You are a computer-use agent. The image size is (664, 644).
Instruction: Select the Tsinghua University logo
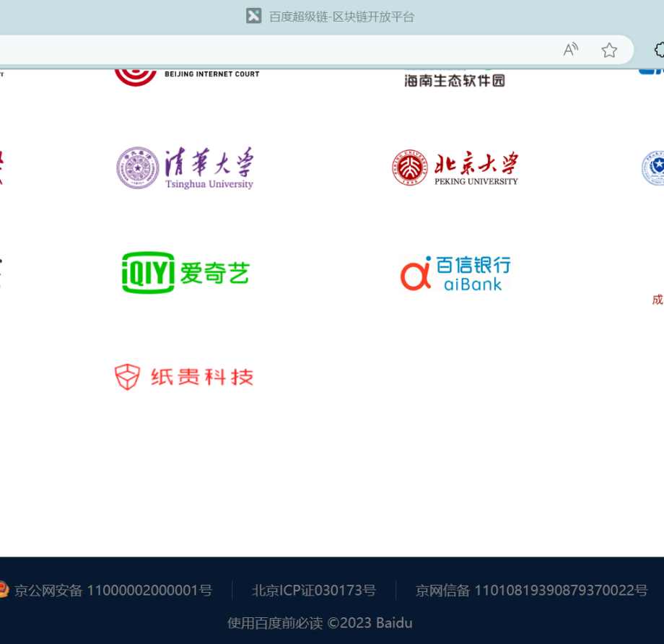tap(185, 167)
